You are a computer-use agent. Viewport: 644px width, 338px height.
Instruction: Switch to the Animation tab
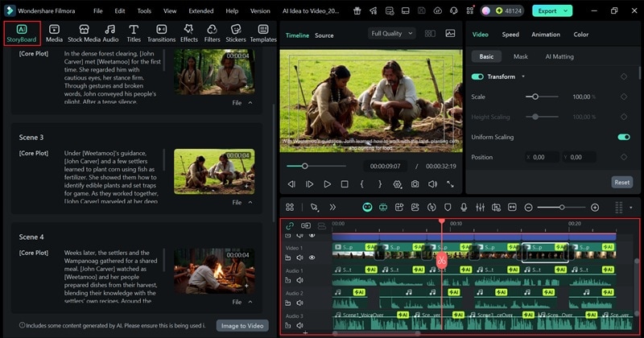click(x=546, y=35)
